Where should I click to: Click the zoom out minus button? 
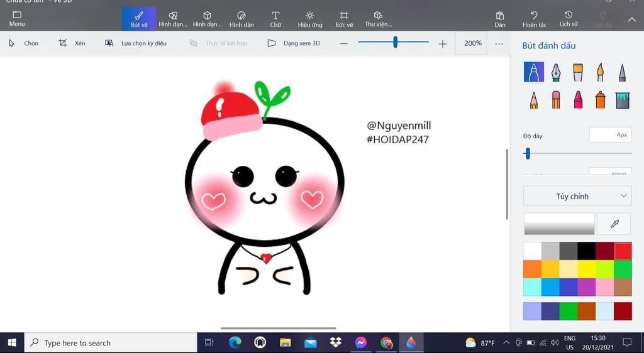344,43
